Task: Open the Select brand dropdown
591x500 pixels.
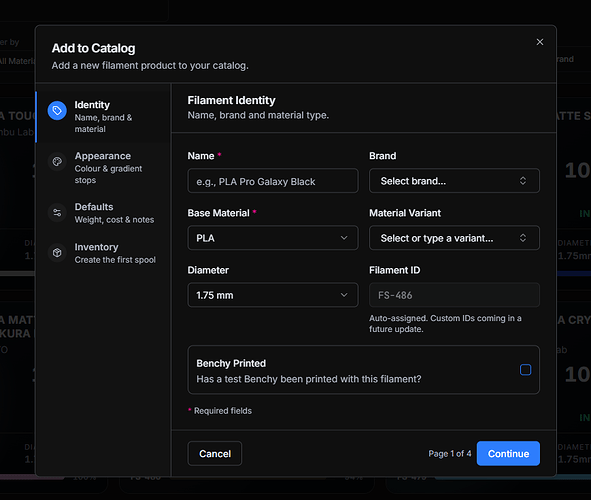Action: click(x=454, y=181)
